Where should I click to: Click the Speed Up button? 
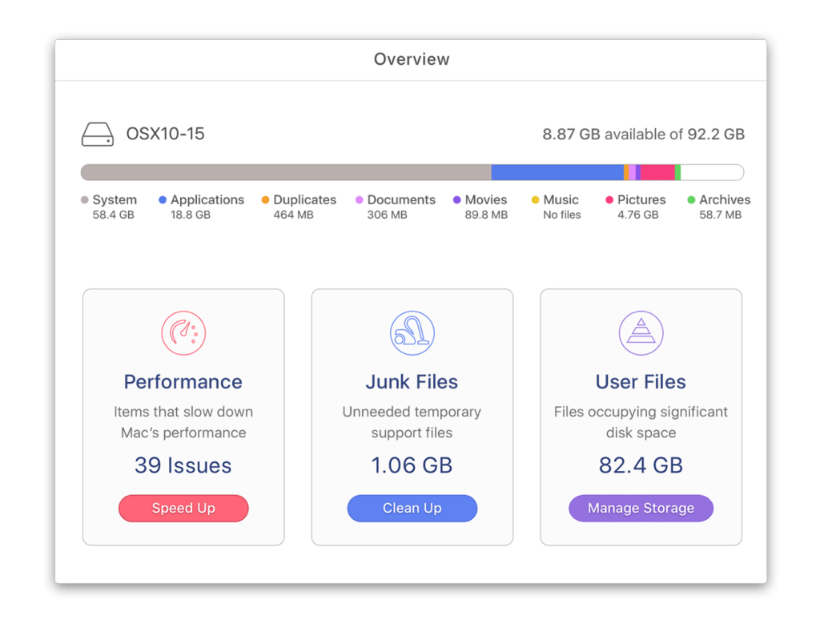pos(183,508)
